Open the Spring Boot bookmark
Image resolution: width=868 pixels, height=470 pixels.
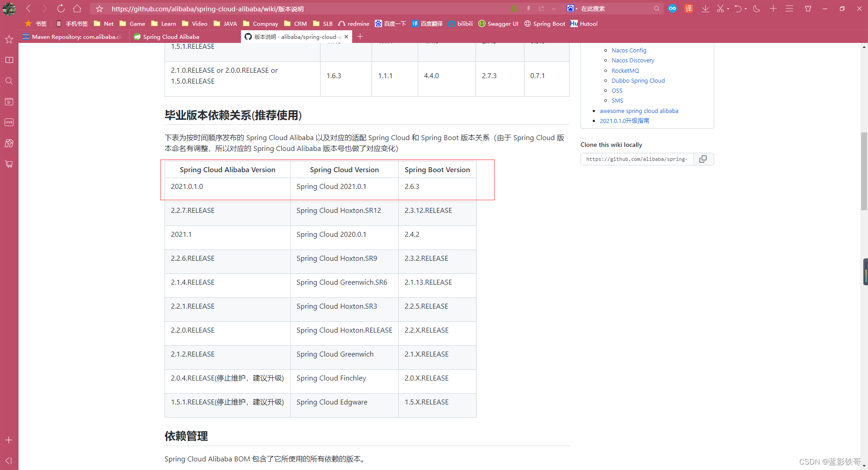point(544,23)
